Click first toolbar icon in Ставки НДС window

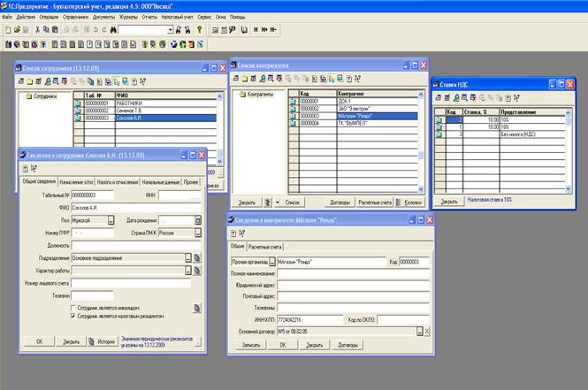[x=439, y=97]
